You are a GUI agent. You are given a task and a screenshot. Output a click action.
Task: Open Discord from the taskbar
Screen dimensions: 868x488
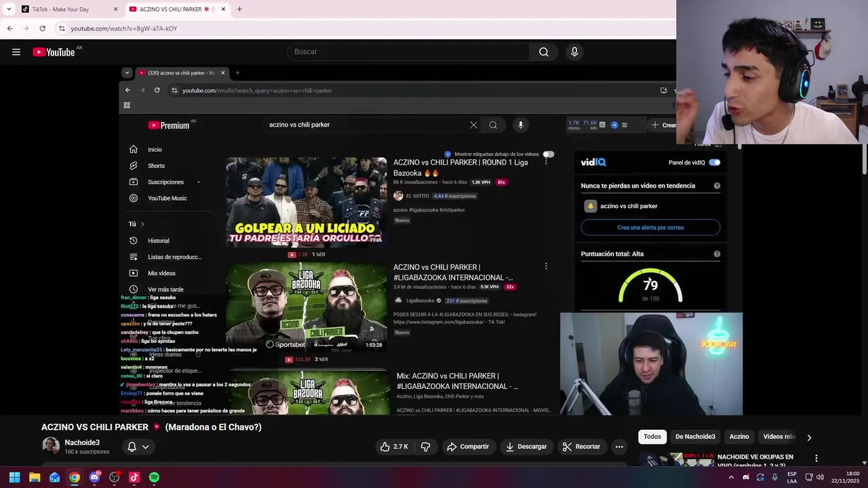pos(94,477)
